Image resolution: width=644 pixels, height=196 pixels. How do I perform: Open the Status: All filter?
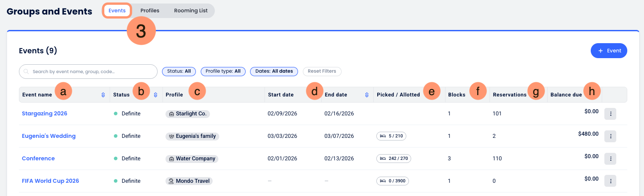pos(179,71)
